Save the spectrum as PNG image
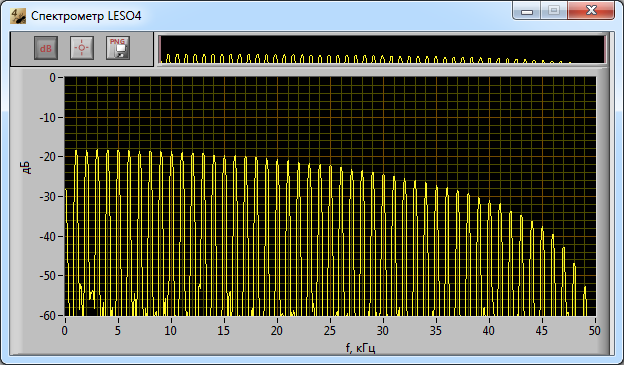This screenshot has width=624, height=365. coord(118,48)
